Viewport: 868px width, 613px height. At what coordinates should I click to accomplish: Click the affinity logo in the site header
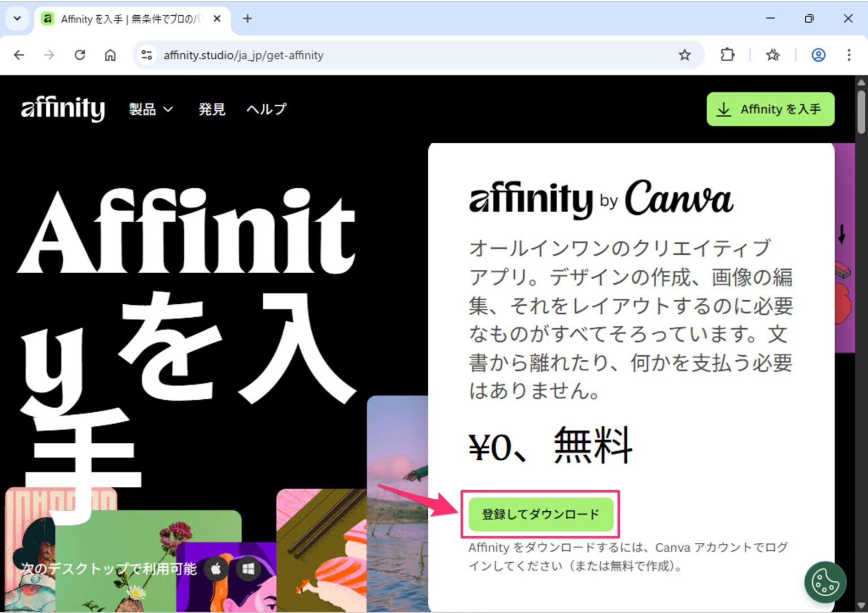click(62, 109)
